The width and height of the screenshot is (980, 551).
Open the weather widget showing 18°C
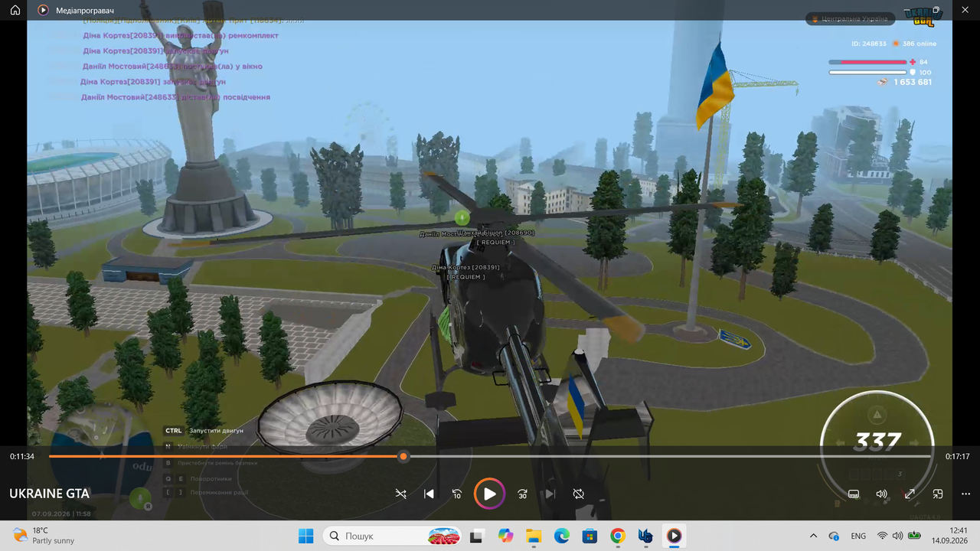coord(44,536)
